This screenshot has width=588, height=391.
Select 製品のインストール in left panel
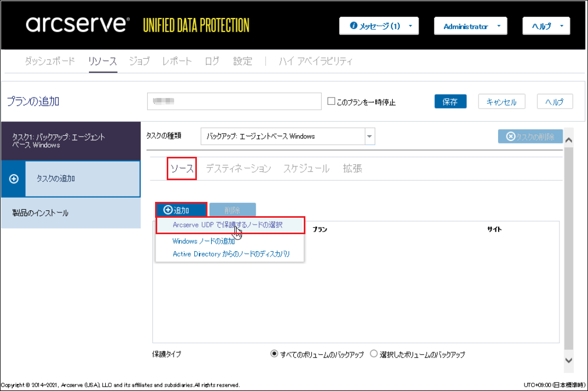coord(71,213)
